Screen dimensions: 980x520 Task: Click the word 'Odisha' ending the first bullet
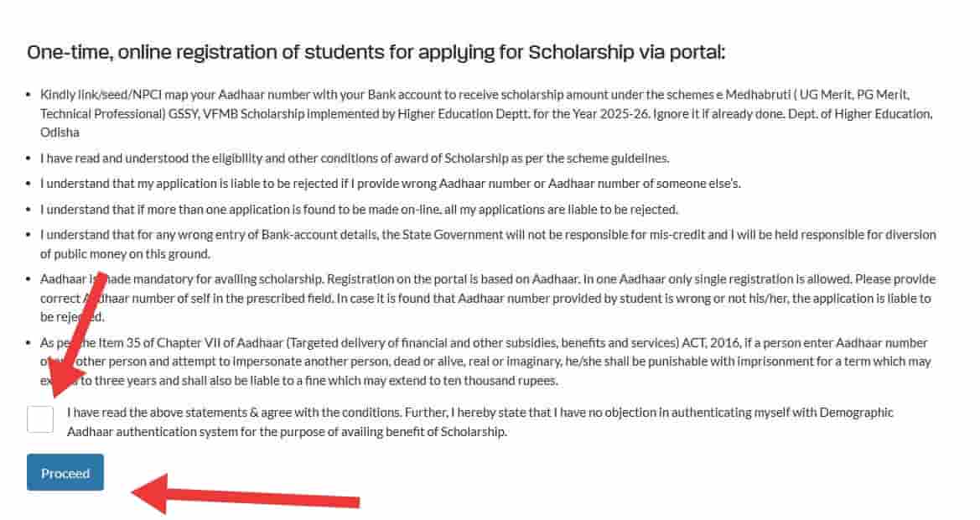pyautogui.click(x=60, y=133)
